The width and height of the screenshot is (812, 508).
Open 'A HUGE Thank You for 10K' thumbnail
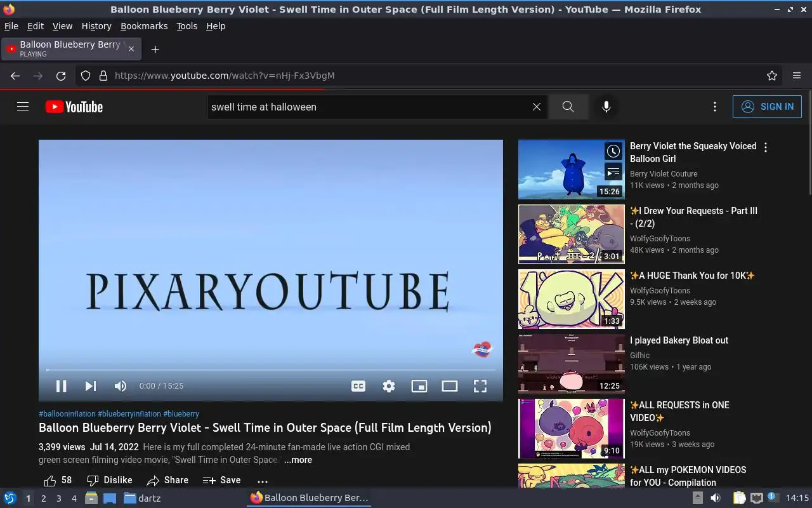[x=572, y=299]
